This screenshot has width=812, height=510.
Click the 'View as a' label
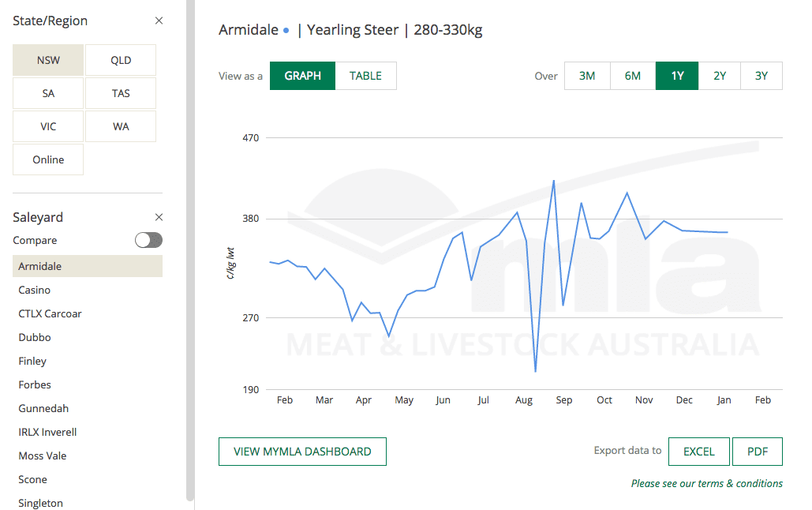pyautogui.click(x=240, y=77)
